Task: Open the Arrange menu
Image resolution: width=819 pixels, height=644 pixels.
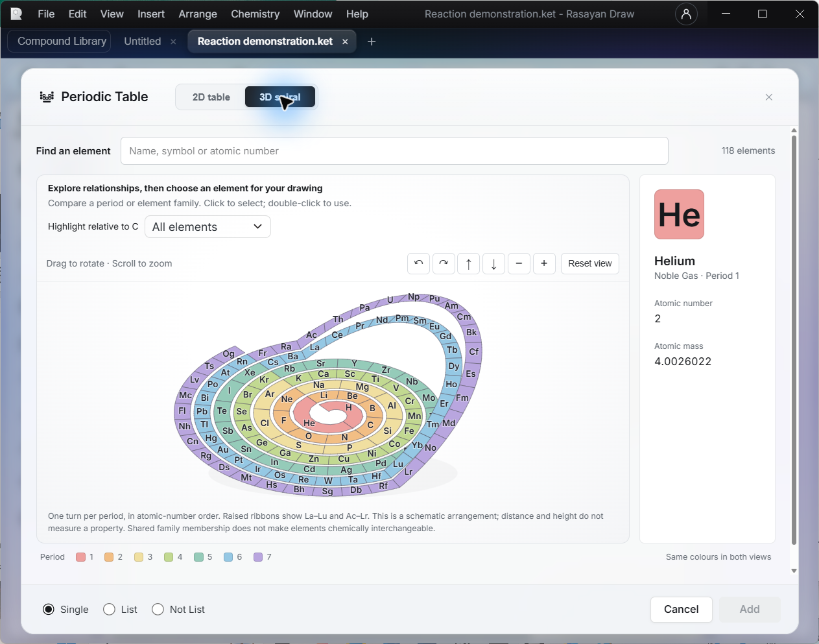Action: point(198,14)
